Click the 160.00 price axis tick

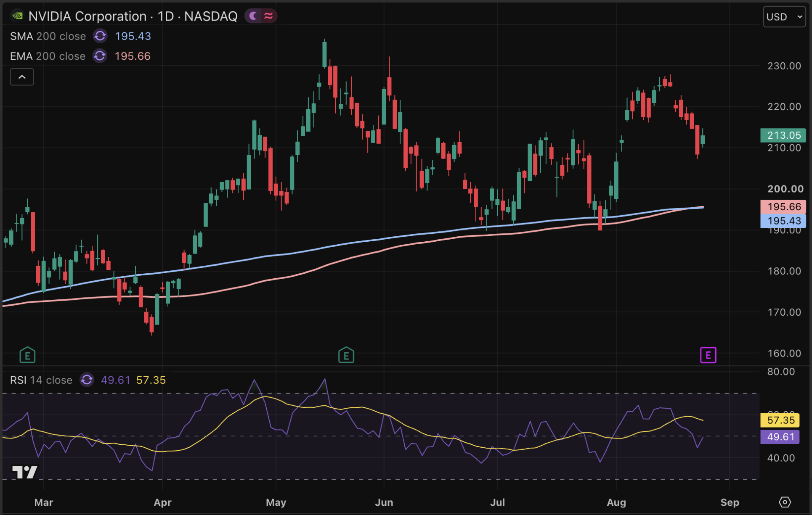click(784, 354)
